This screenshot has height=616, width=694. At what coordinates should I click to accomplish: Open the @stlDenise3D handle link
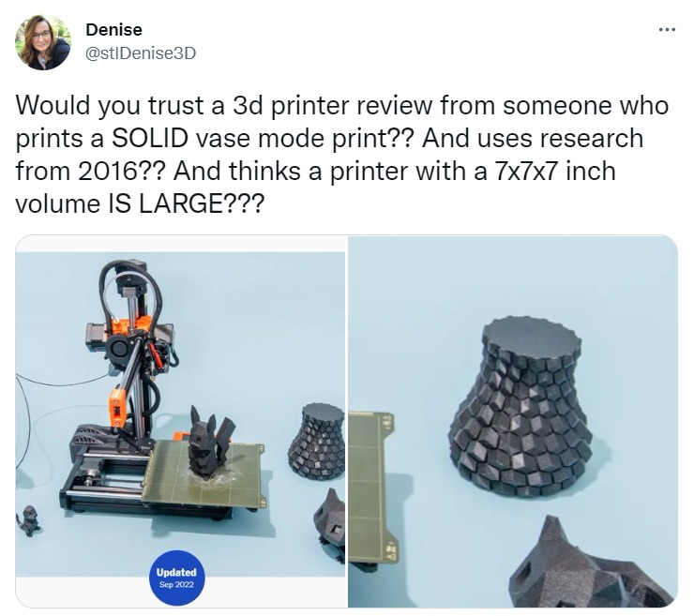pyautogui.click(x=140, y=53)
